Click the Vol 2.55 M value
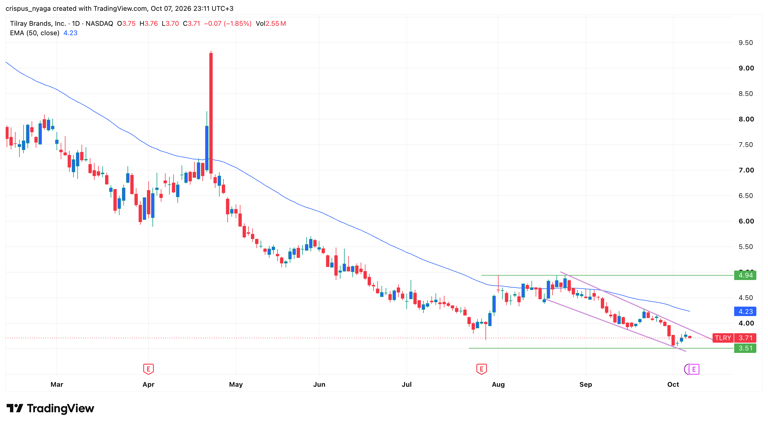Screen dimensions: 768x425 tap(271, 24)
